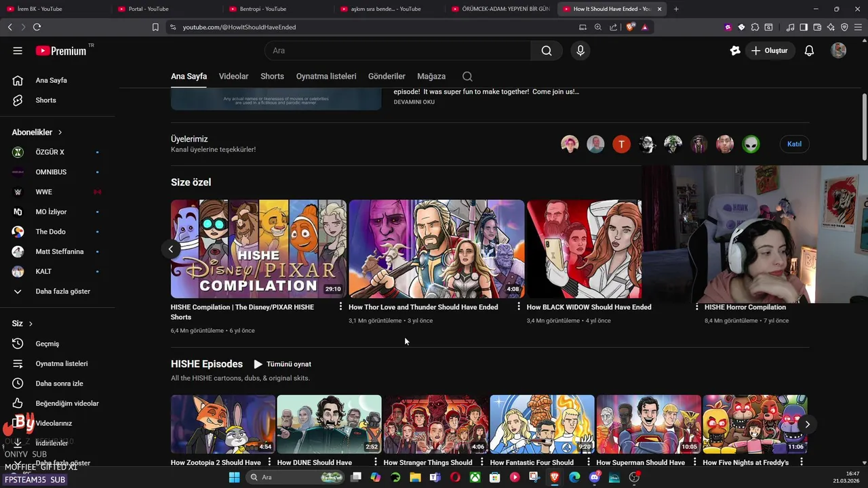Screen dimensions: 868x488
Task: Open Geçmiş history in the sidebar
Action: [x=47, y=344]
